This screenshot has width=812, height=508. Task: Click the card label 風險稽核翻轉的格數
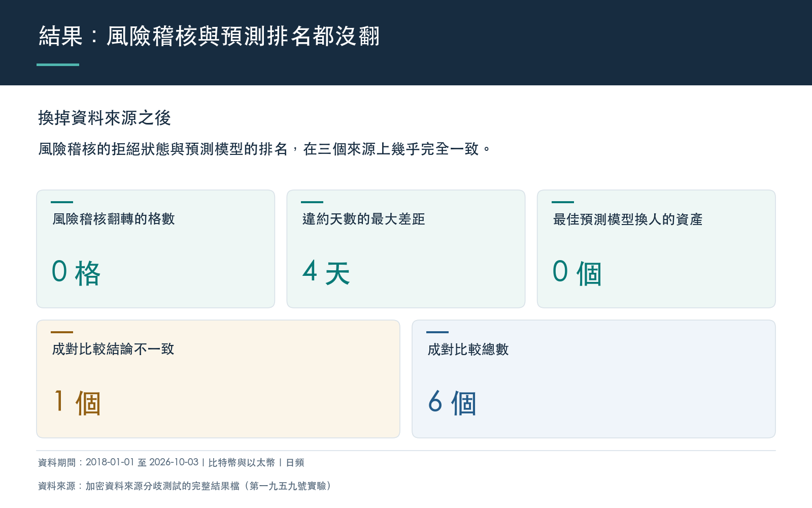(x=114, y=219)
